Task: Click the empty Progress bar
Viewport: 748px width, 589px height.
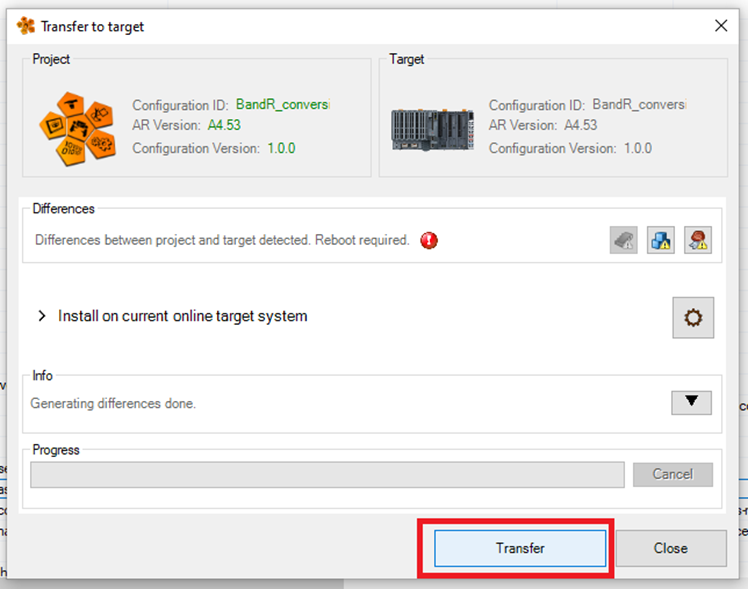Action: [x=327, y=474]
